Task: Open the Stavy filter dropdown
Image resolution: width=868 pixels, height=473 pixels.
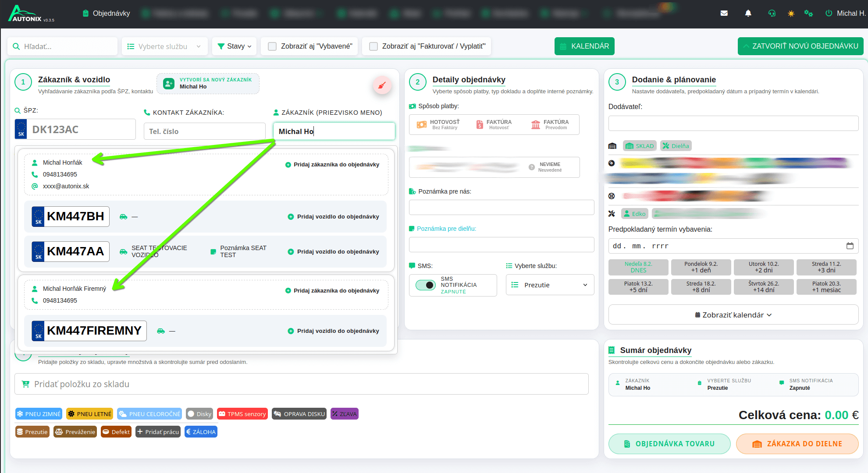Action: coord(235,46)
